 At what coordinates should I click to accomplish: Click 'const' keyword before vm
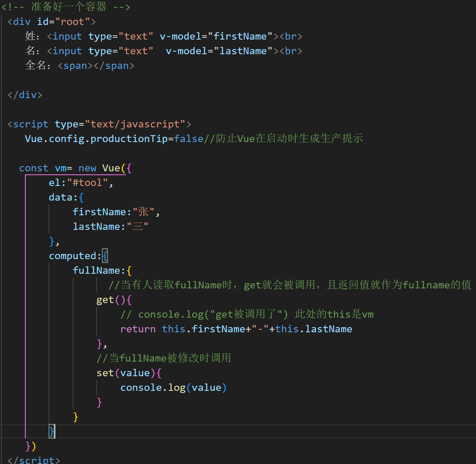click(34, 168)
